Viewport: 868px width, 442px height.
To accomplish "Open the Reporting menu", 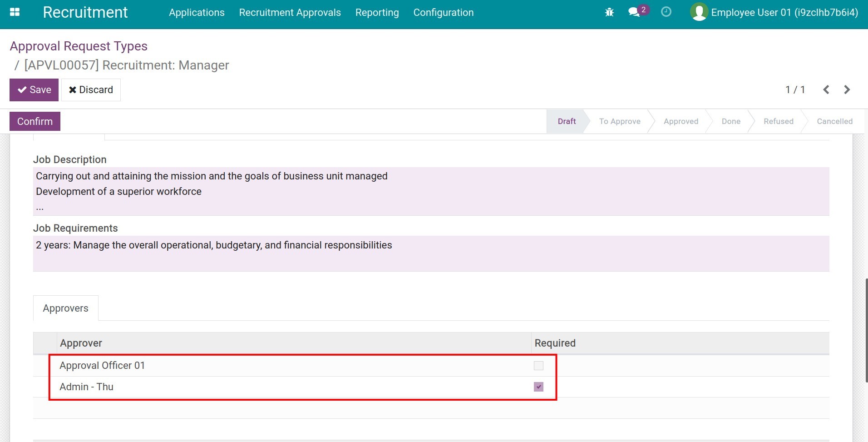I will click(377, 12).
